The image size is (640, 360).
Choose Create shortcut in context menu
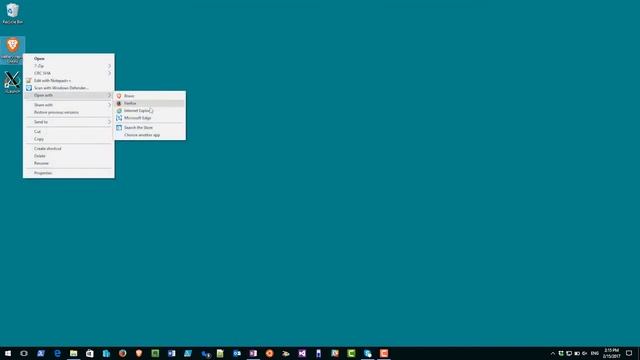[69, 149]
